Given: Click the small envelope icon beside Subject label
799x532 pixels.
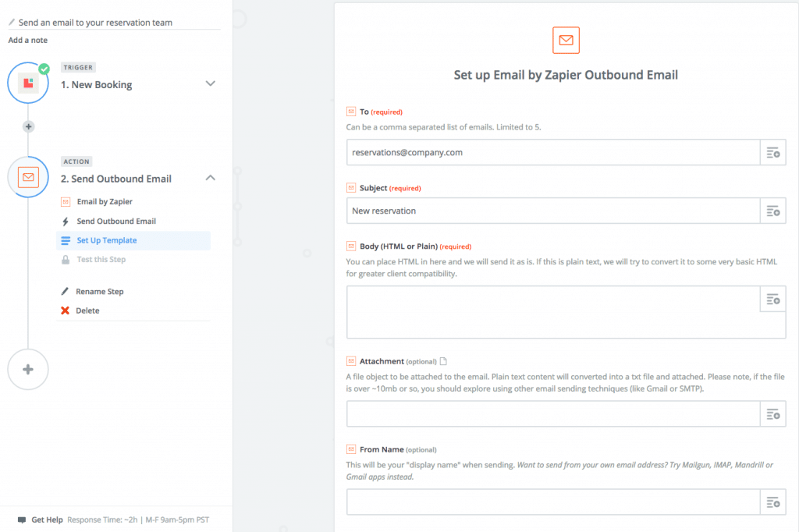Looking at the screenshot, I should [x=351, y=187].
